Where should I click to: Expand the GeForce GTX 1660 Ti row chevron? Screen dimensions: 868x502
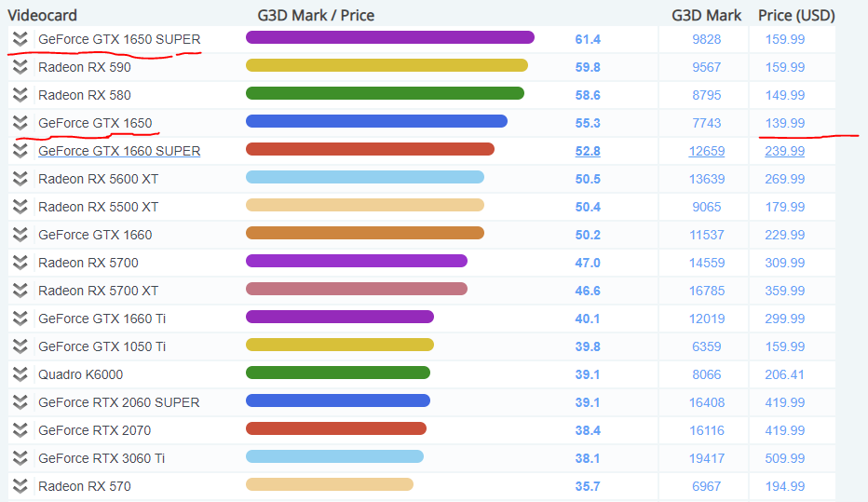(x=20, y=319)
